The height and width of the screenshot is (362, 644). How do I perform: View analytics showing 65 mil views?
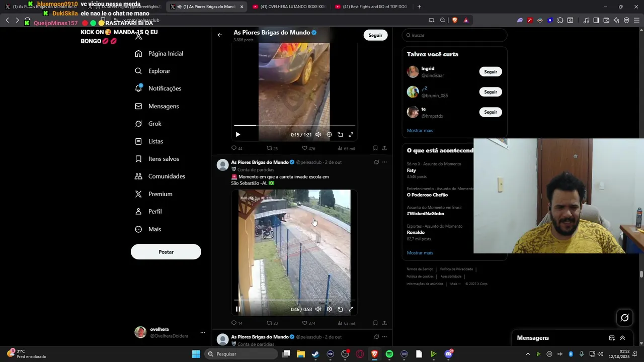click(346, 148)
